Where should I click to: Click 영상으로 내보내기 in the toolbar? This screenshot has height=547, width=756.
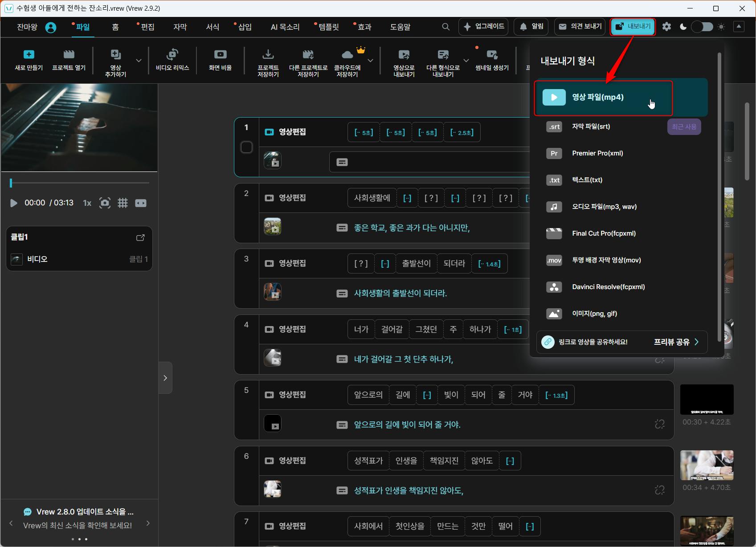click(404, 62)
